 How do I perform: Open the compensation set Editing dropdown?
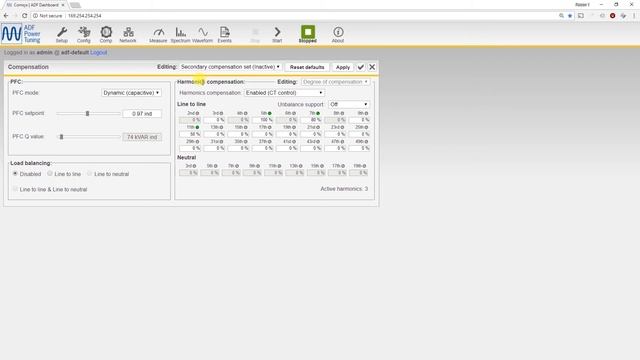230,67
